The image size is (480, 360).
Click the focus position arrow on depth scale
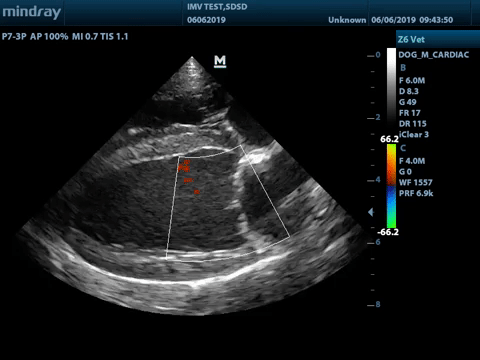pyautogui.click(x=371, y=212)
